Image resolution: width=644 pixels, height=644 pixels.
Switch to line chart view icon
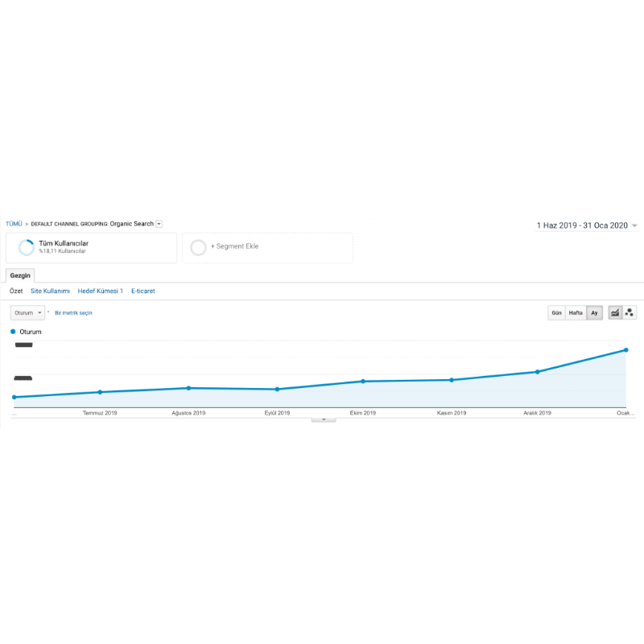pos(615,312)
